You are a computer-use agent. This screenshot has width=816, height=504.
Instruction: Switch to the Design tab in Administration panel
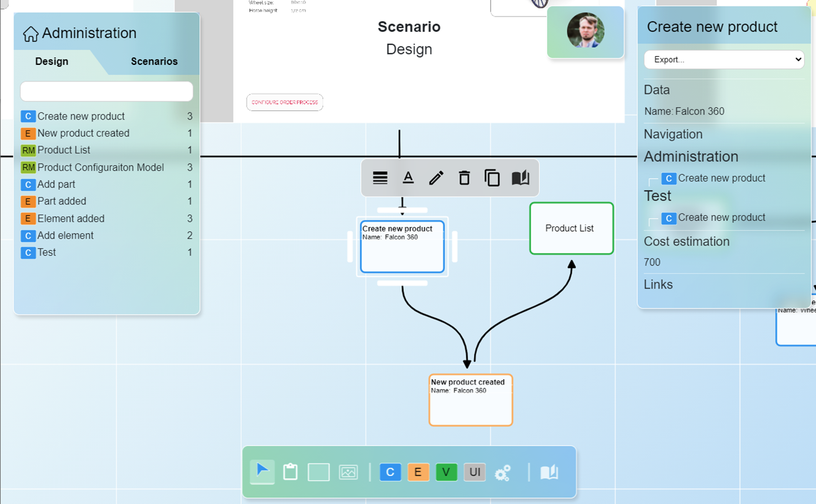pos(51,61)
